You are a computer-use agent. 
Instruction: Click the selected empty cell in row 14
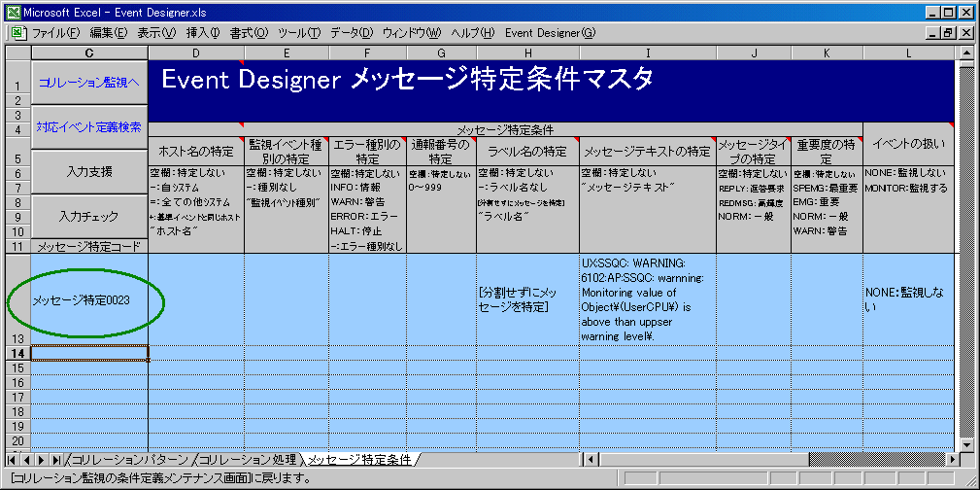click(x=89, y=352)
